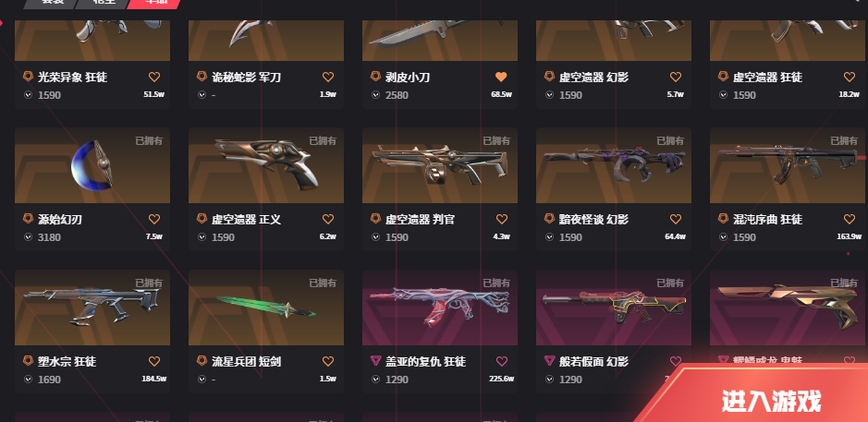Click pink triangle tier icon beside 般若假面 幻影
Viewport: 868px width, 422px height.
click(550, 361)
